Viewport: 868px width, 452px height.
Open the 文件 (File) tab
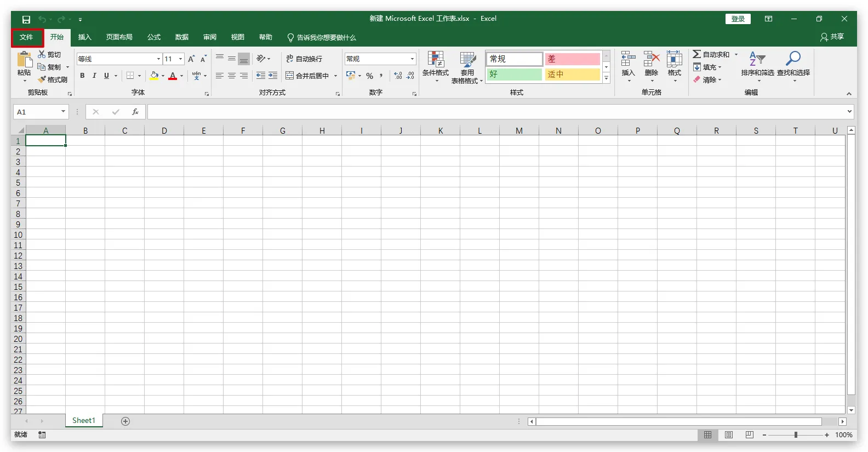click(26, 37)
